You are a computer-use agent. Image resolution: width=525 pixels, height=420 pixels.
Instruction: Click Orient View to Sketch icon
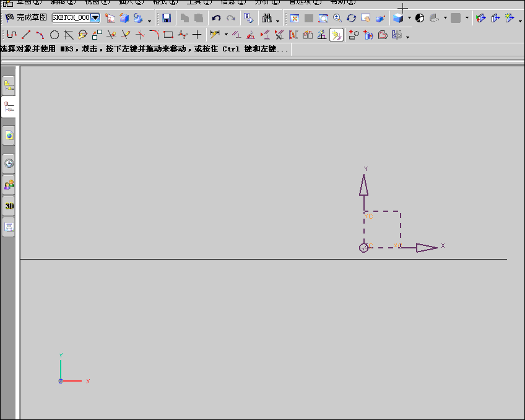coord(110,18)
